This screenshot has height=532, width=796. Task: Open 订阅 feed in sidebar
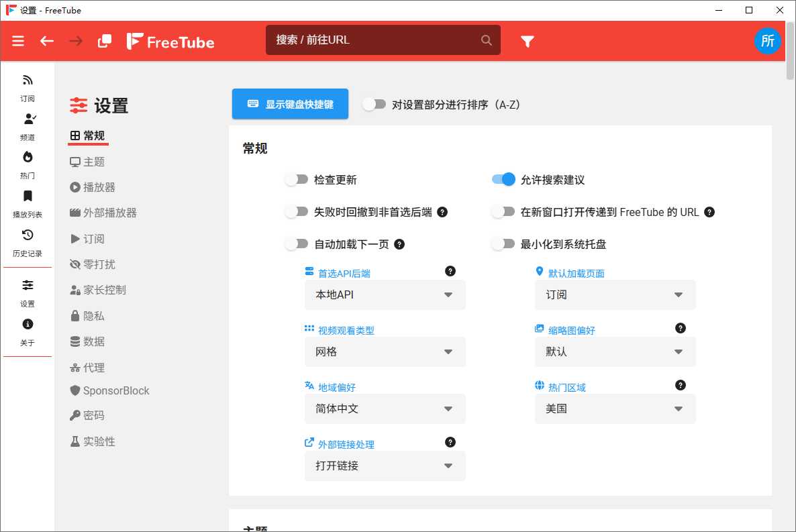[28, 88]
